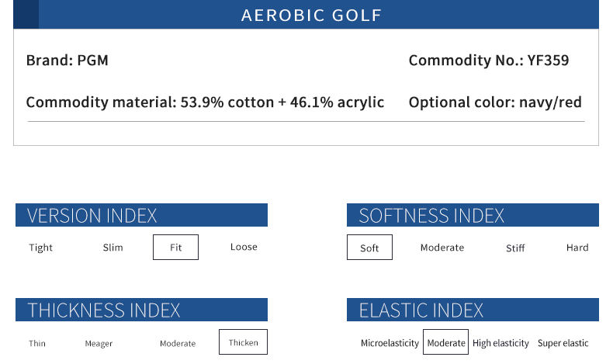Viewport: 613px width, 364px height.
Task: Select Moderate under Softness Index
Action: (442, 248)
